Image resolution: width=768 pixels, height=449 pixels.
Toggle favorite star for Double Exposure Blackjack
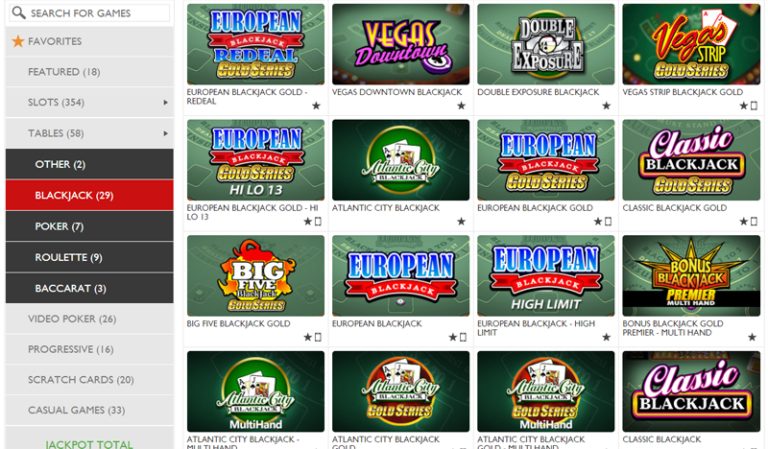[606, 105]
